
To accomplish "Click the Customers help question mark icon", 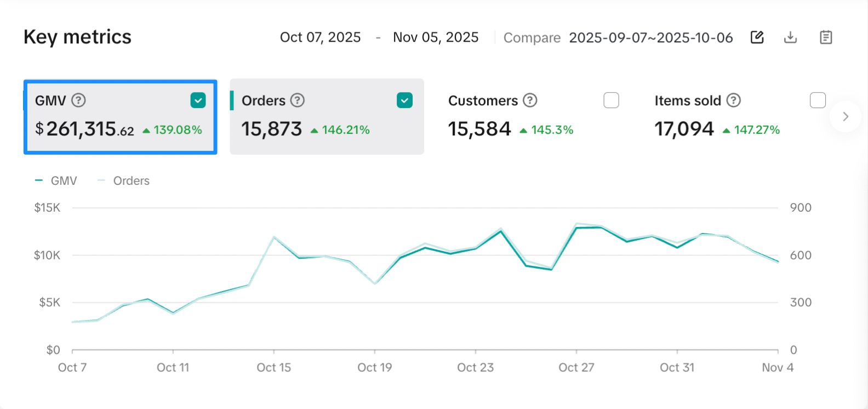I will pos(530,100).
